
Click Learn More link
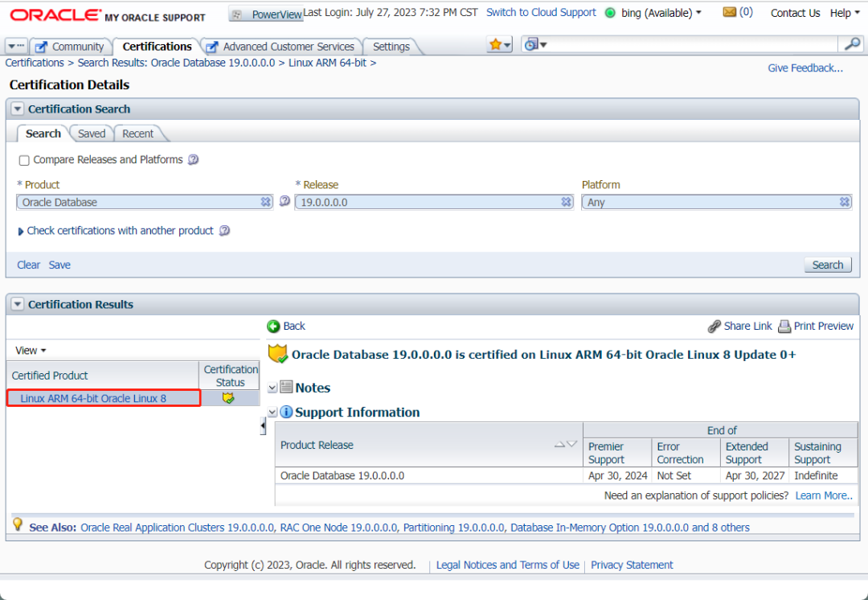(x=824, y=495)
